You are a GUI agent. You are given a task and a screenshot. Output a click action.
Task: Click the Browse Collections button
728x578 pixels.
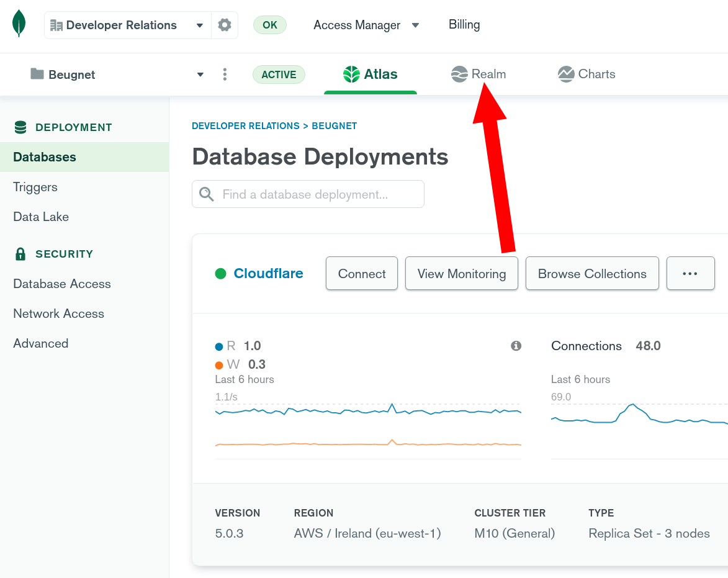click(592, 273)
